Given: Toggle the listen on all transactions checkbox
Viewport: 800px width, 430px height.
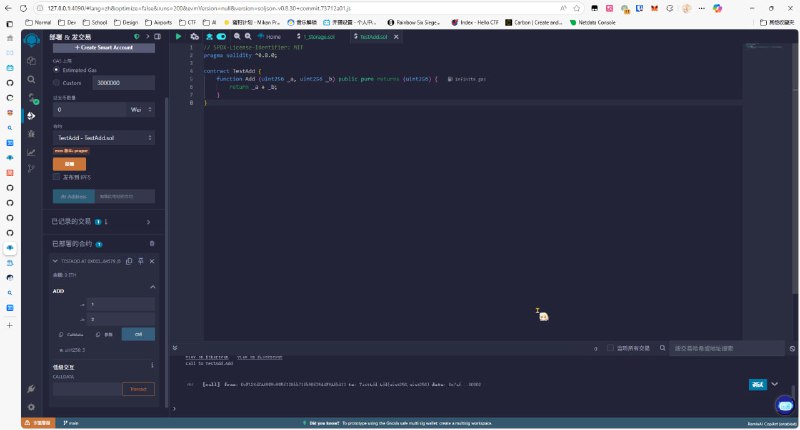Looking at the screenshot, I should click(611, 348).
